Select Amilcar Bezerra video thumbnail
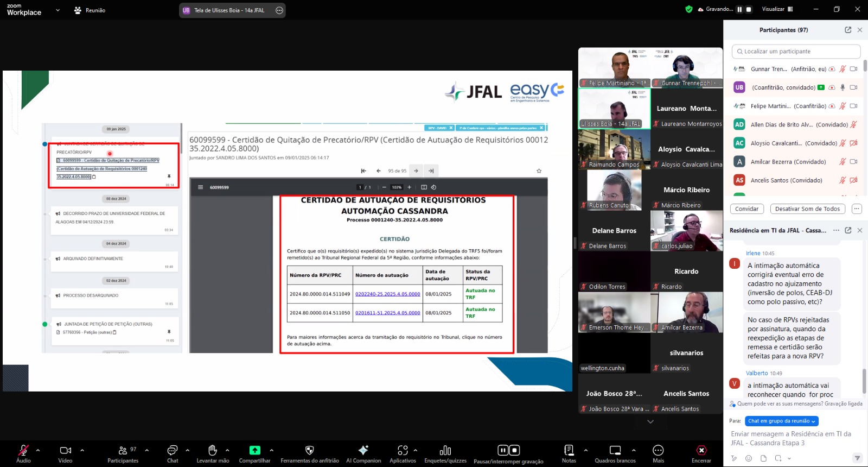The height and width of the screenshot is (467, 868). (687, 312)
